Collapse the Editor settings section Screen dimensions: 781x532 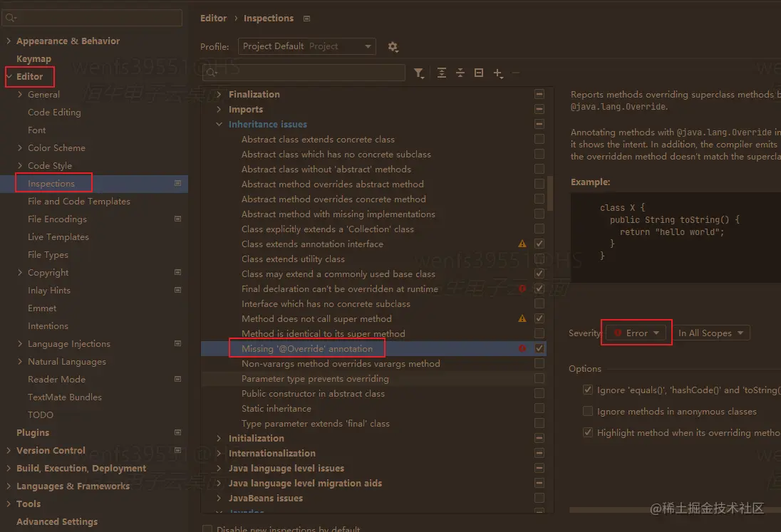pyautogui.click(x=9, y=77)
